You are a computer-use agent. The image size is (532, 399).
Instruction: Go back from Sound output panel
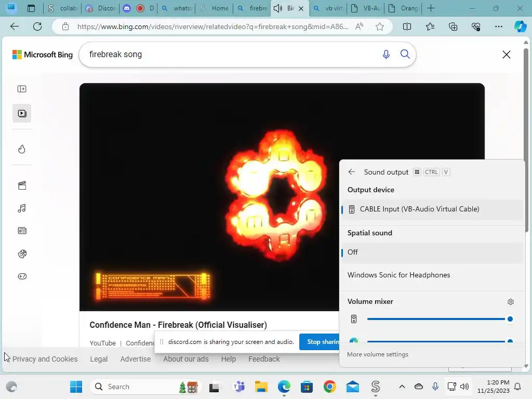coord(352,172)
